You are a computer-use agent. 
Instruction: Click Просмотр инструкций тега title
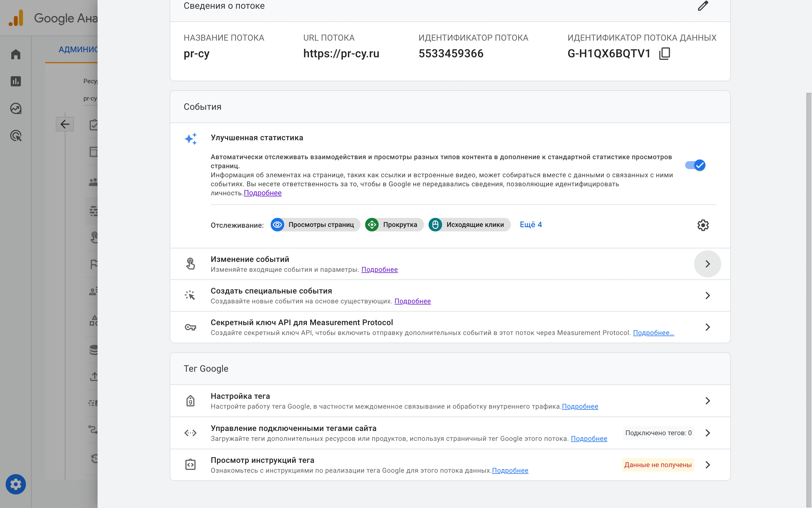click(262, 460)
